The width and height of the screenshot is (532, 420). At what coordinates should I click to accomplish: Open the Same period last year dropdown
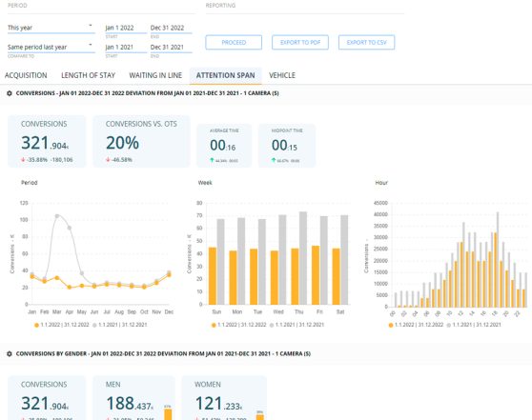[x=51, y=47]
